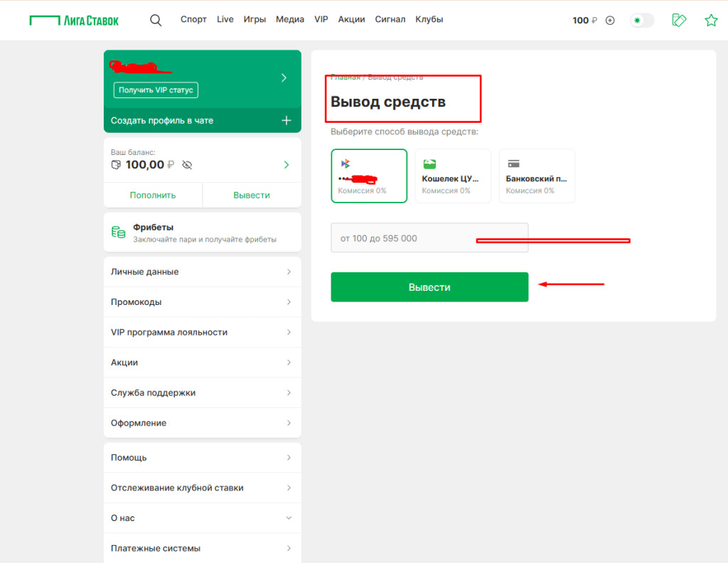Click the large green Вывести button
Image resolution: width=728 pixels, height=563 pixels.
coord(429,287)
